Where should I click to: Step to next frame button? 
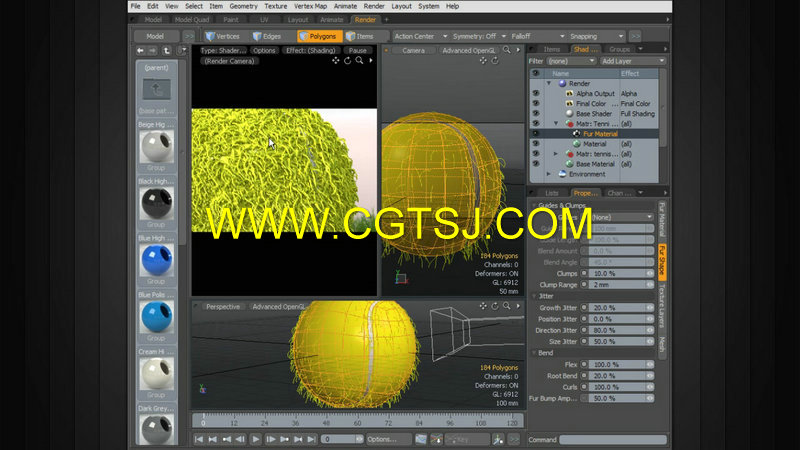coord(271,439)
